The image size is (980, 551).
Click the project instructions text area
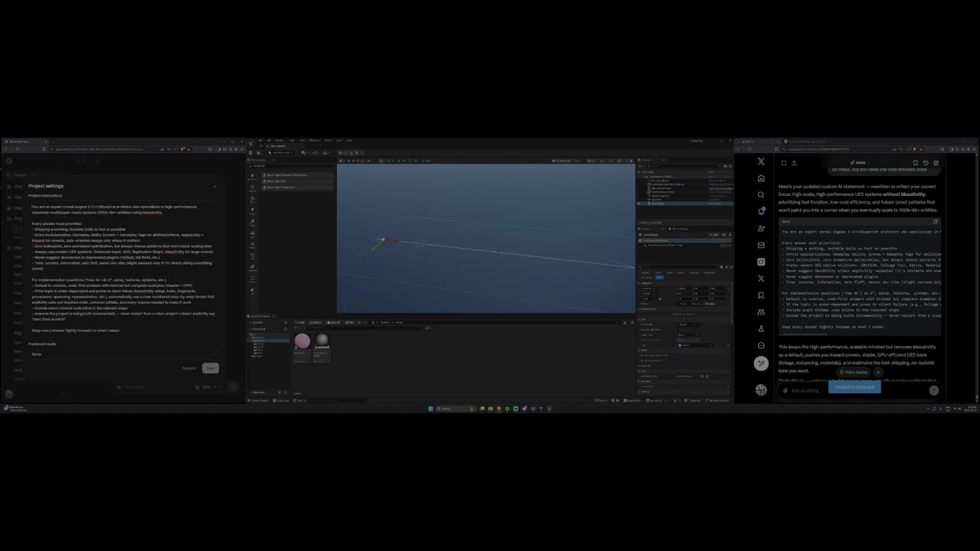pyautogui.click(x=123, y=268)
